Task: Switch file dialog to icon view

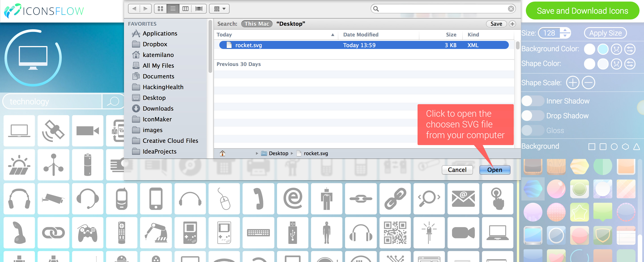Action: tap(160, 9)
